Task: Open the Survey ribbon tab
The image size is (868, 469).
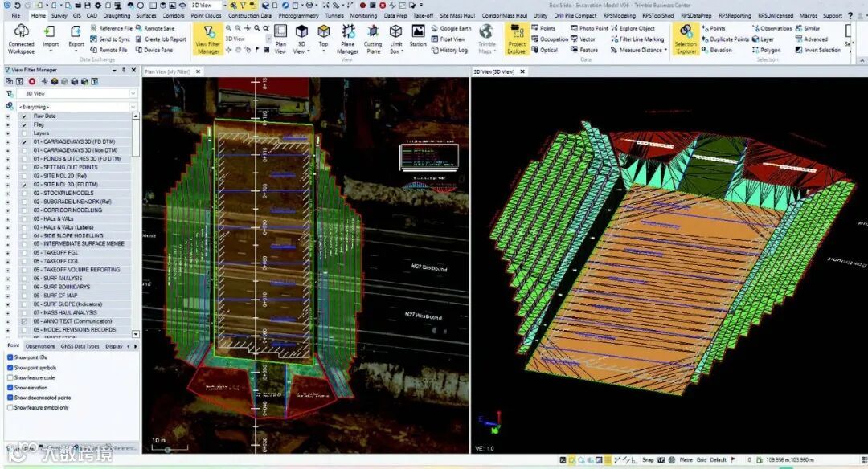Action: 59,16
